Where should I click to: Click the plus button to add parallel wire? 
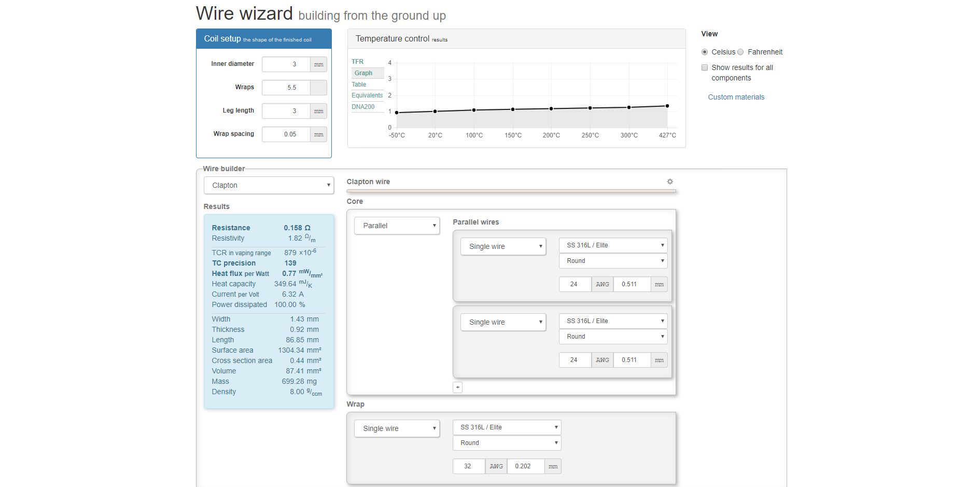click(x=457, y=387)
